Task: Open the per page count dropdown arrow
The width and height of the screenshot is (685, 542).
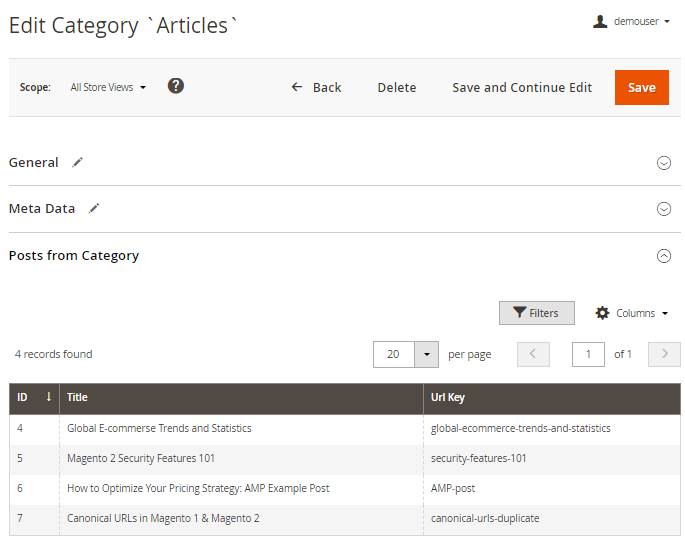Action: pyautogui.click(x=427, y=354)
